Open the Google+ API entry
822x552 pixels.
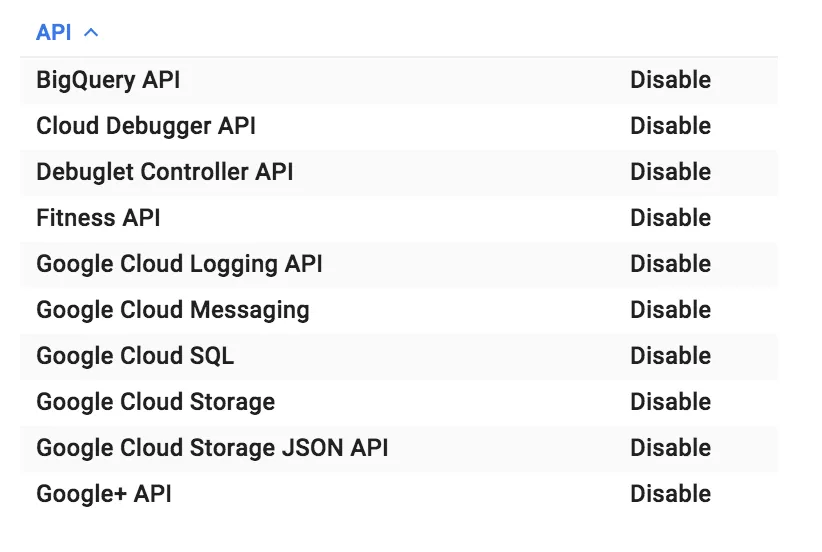(104, 494)
